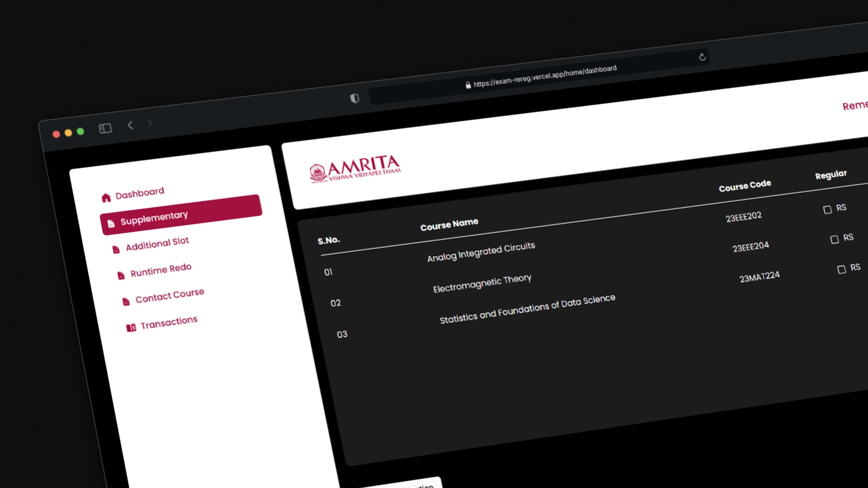Toggle the browser sidebar panel icon

pyautogui.click(x=105, y=129)
